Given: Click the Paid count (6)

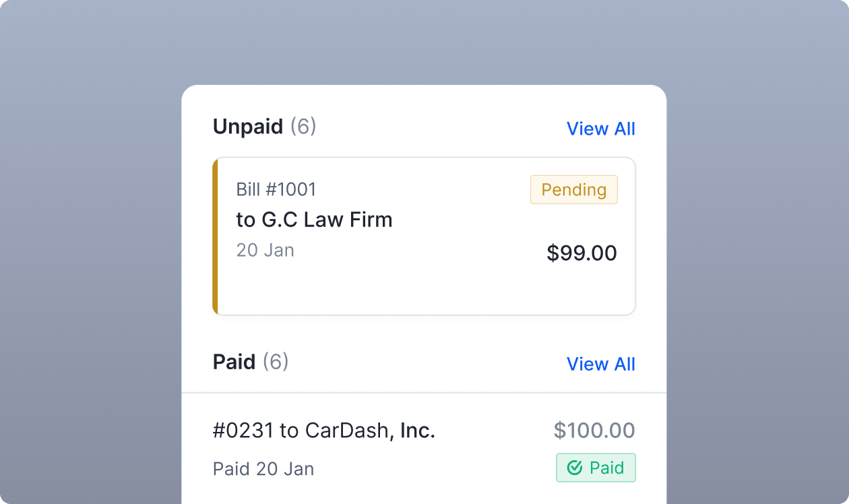Looking at the screenshot, I should coord(276,362).
